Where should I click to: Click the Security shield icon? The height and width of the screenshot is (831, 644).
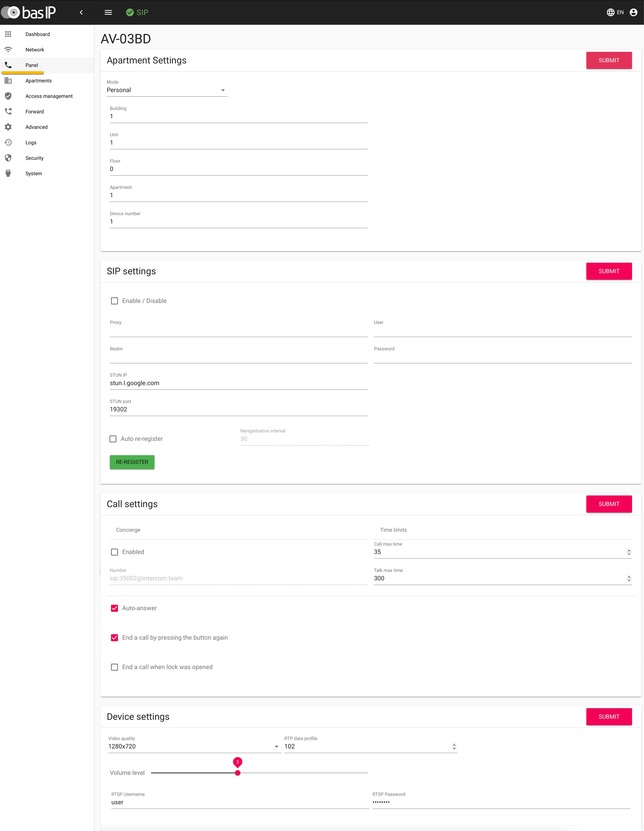pyautogui.click(x=8, y=158)
